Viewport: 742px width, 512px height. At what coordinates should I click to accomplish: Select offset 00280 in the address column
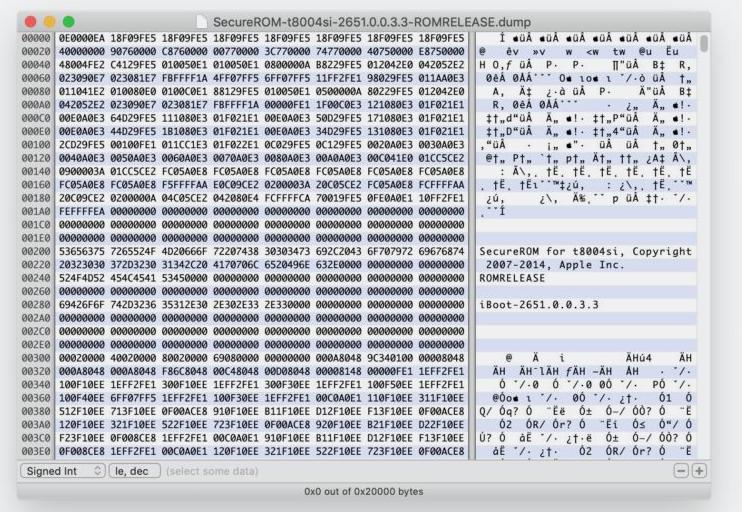tap(36, 305)
